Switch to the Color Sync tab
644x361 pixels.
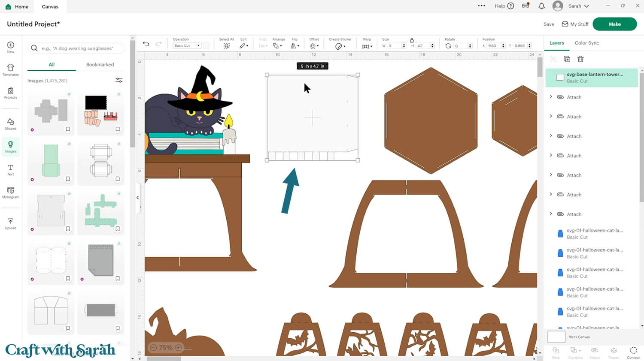tap(586, 43)
